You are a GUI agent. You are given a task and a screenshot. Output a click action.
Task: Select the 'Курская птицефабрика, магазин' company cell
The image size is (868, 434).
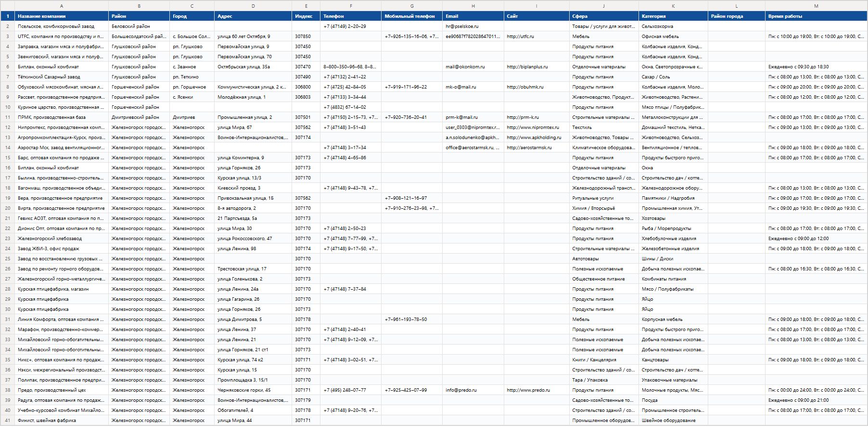coord(62,289)
